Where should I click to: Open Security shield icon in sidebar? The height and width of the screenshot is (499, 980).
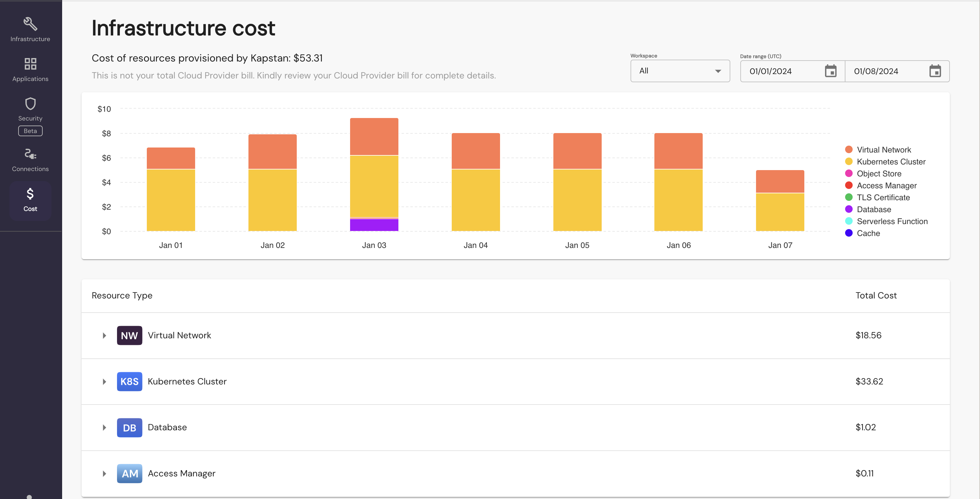coord(30,104)
